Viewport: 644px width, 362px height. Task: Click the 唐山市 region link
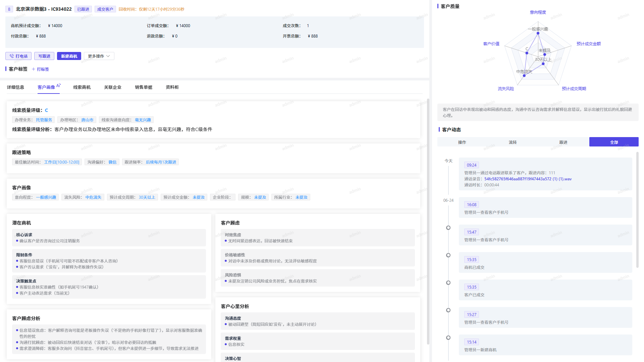click(87, 120)
